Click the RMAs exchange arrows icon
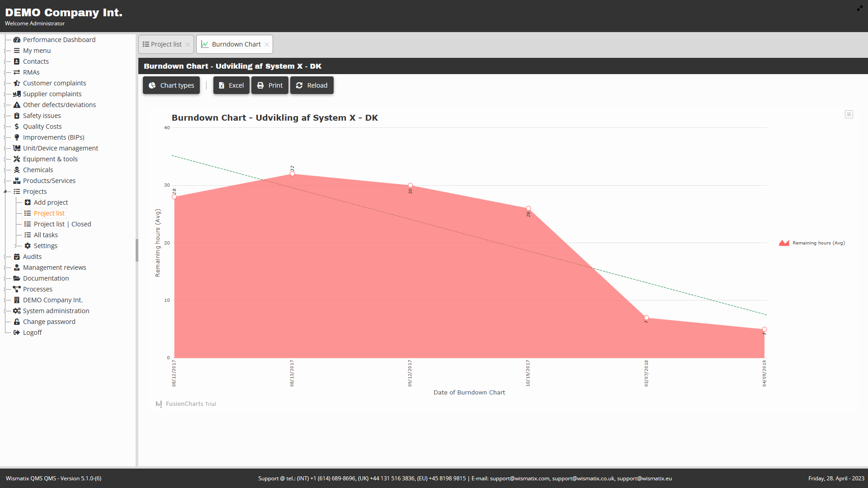 (x=17, y=72)
